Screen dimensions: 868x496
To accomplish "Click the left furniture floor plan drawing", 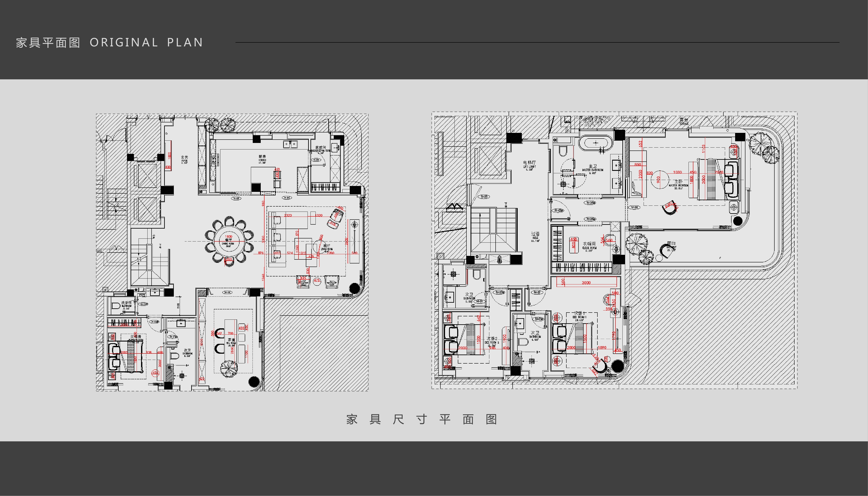I will 232,253.
